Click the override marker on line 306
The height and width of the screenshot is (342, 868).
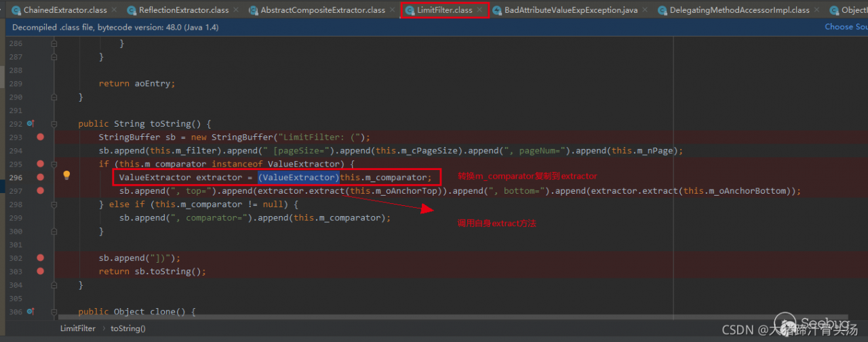pyautogui.click(x=30, y=312)
